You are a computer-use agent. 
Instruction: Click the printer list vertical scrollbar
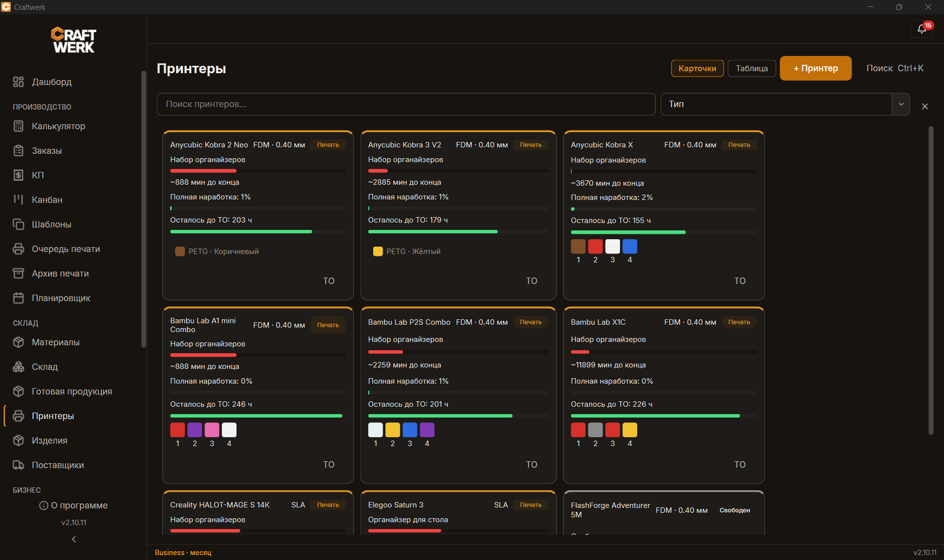[931, 280]
